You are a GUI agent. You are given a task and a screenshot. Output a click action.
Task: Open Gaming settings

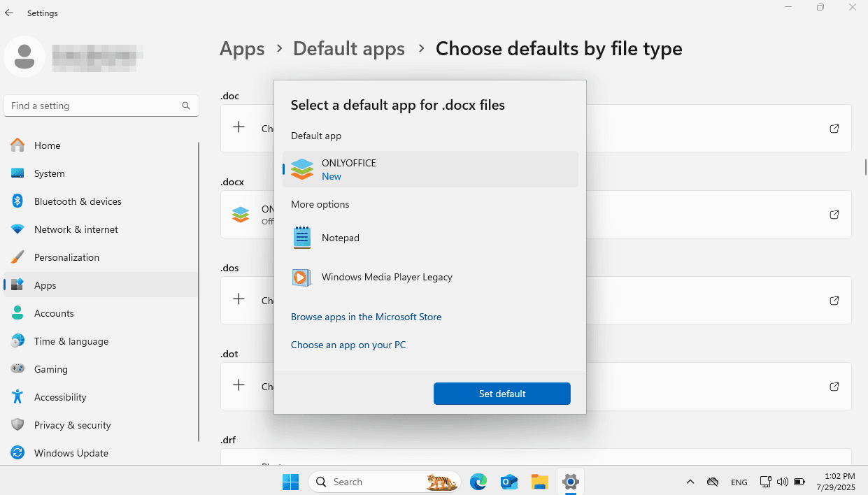pos(101,369)
